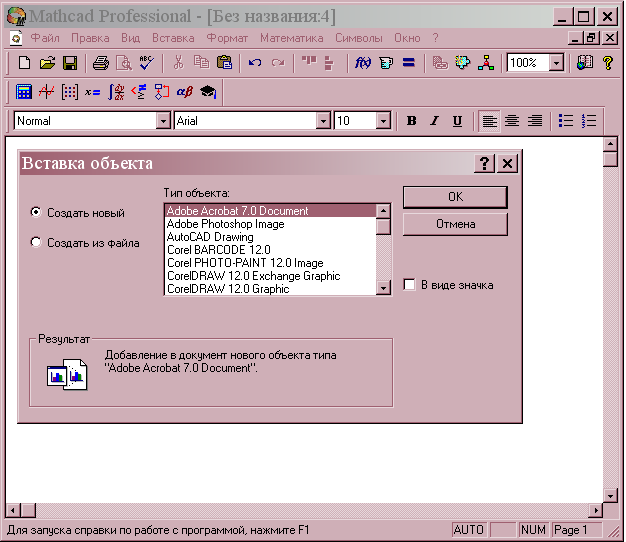Select 'Adobe Photoshop Image' in list
Viewport: 626px width, 542px height.
[270, 224]
